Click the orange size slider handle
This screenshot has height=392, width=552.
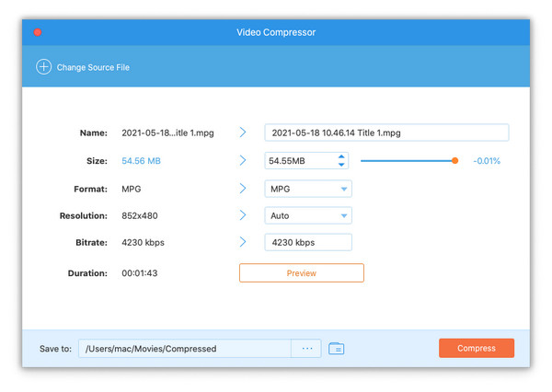(454, 161)
